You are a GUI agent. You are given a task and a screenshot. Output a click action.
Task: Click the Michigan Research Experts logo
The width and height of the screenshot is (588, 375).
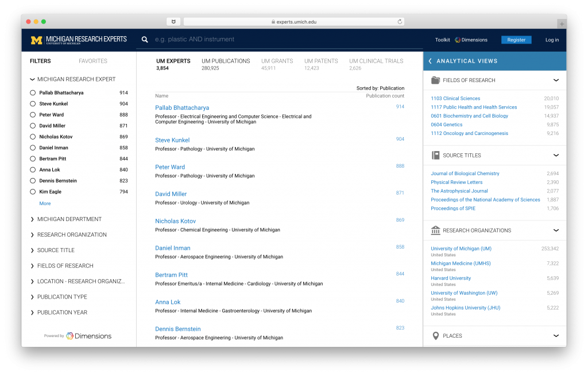(x=79, y=40)
